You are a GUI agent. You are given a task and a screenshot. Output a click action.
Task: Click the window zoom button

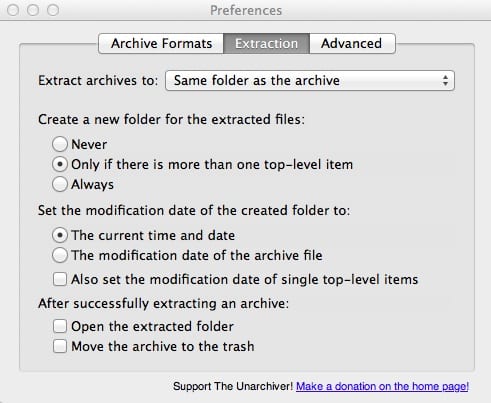coord(53,10)
